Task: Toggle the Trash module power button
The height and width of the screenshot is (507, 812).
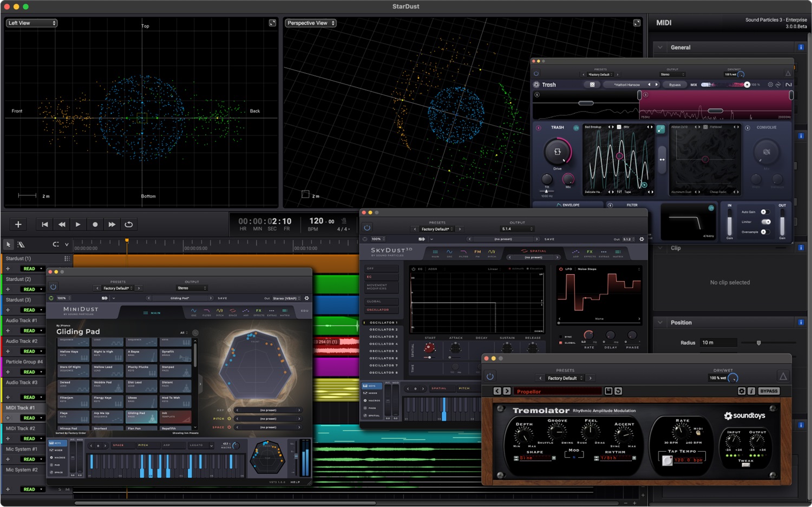Action: click(x=539, y=128)
